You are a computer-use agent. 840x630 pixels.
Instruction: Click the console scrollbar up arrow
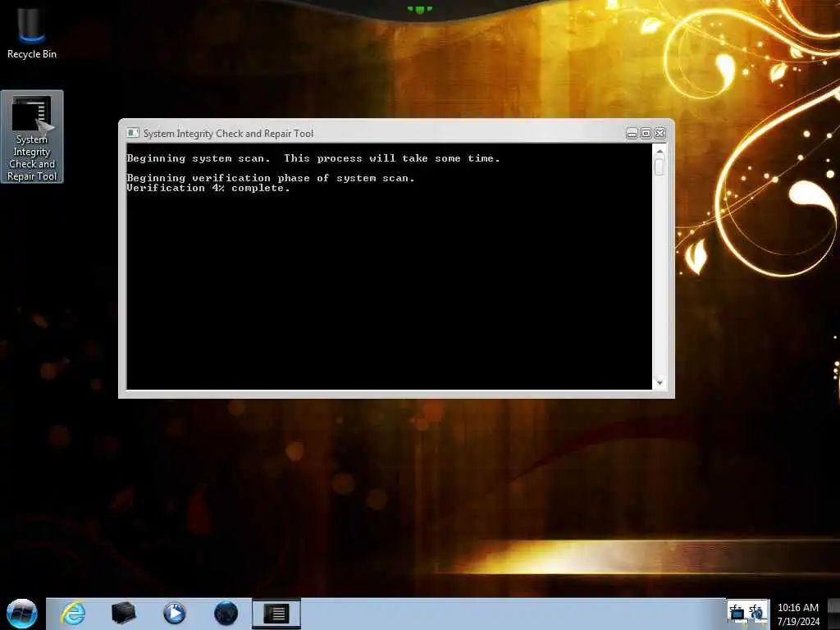tap(660, 152)
